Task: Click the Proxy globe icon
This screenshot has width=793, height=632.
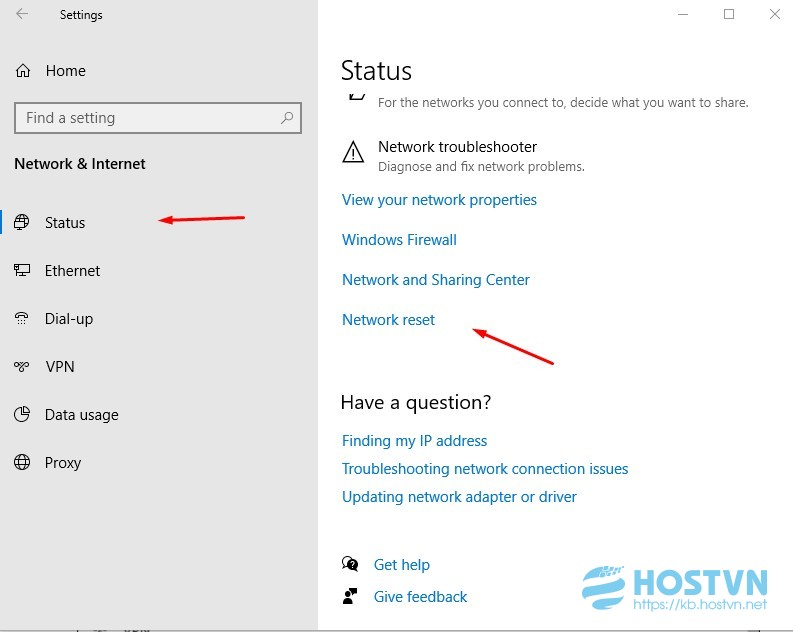Action: (x=22, y=462)
